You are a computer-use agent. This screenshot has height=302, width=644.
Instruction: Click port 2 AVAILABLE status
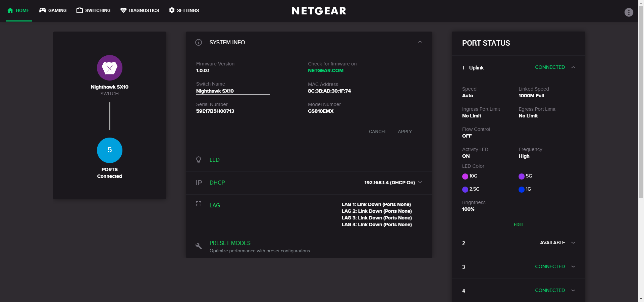552,243
